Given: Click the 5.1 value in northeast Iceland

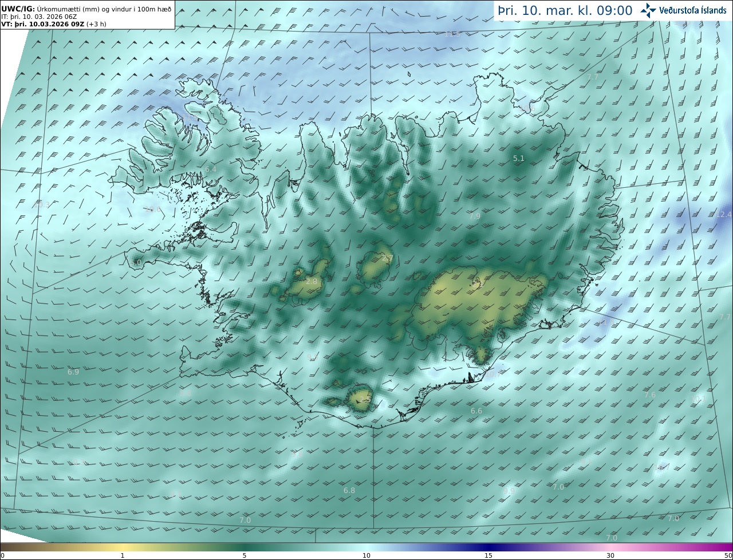Looking at the screenshot, I should pos(518,159).
